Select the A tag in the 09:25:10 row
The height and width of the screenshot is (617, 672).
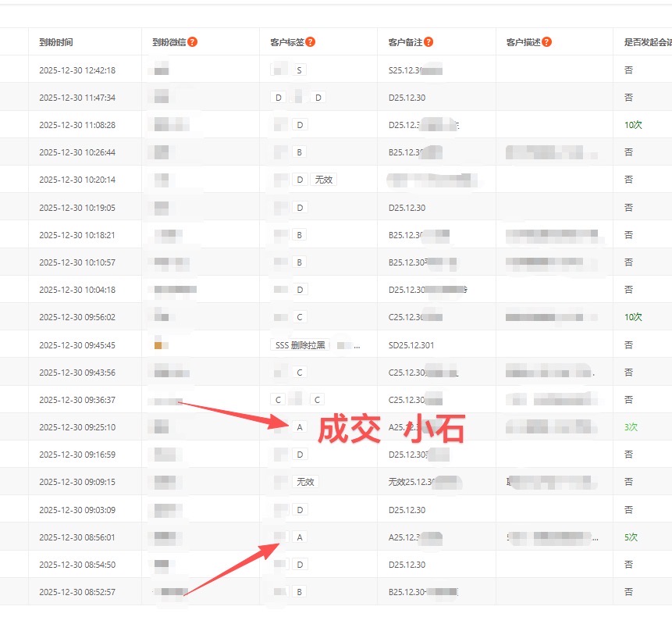click(300, 427)
